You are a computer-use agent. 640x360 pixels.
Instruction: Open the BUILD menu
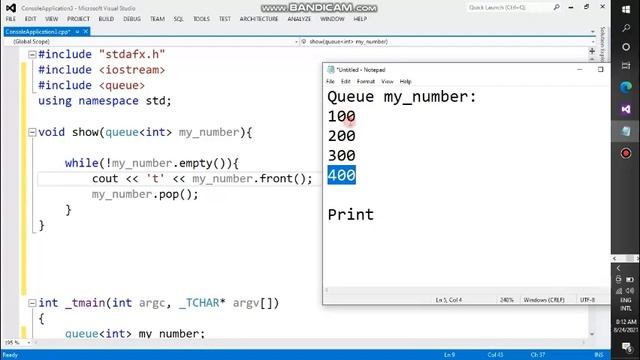click(107, 19)
